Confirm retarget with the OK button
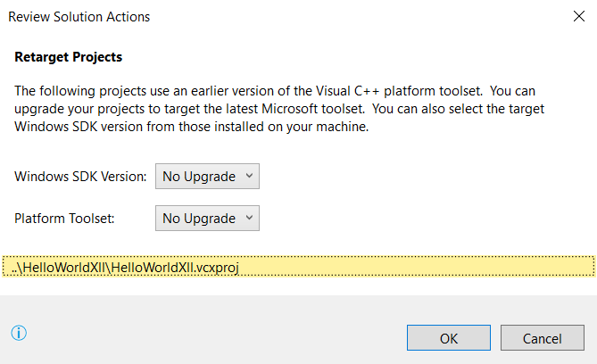 pyautogui.click(x=449, y=338)
